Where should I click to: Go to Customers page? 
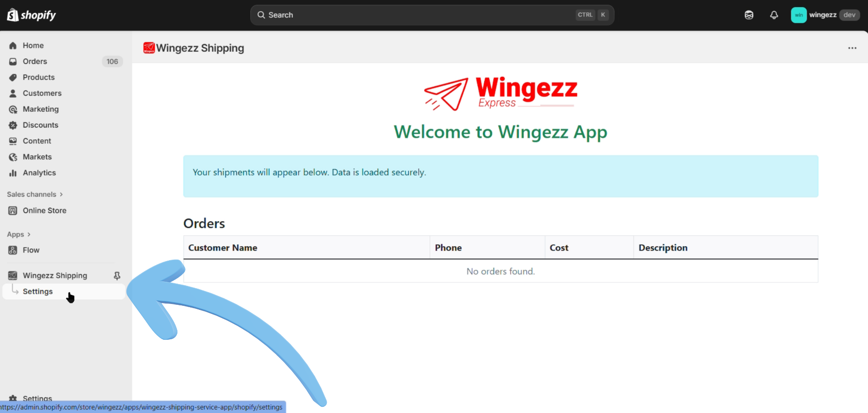42,93
